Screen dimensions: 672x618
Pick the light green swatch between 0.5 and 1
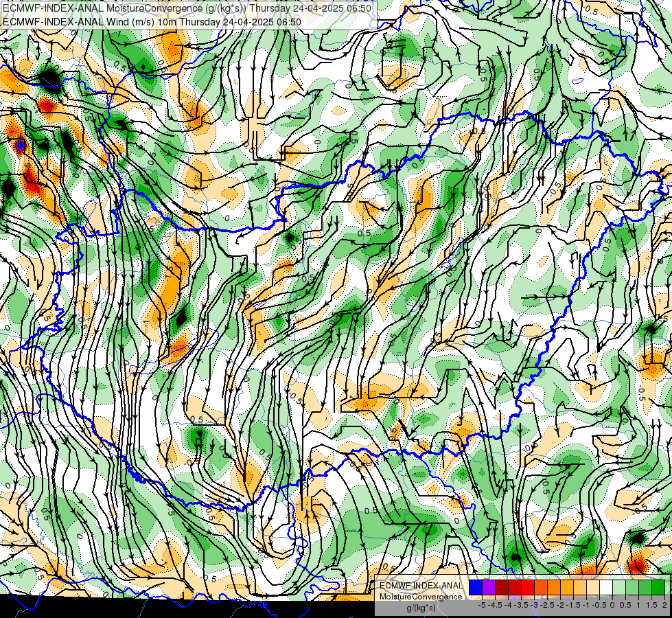pyautogui.click(x=632, y=587)
